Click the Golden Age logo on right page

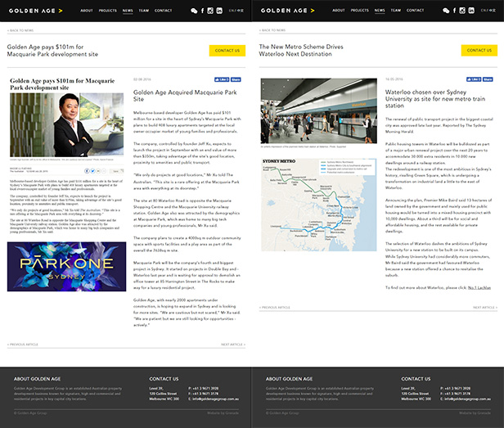[288, 11]
